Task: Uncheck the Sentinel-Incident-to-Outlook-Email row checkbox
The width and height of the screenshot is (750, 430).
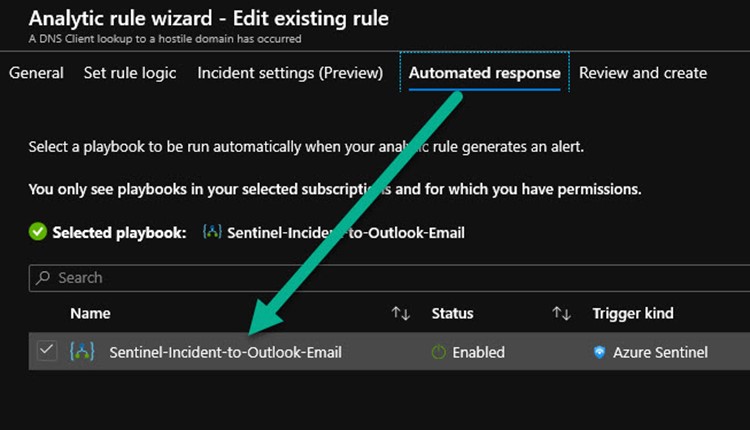Action: 46,351
